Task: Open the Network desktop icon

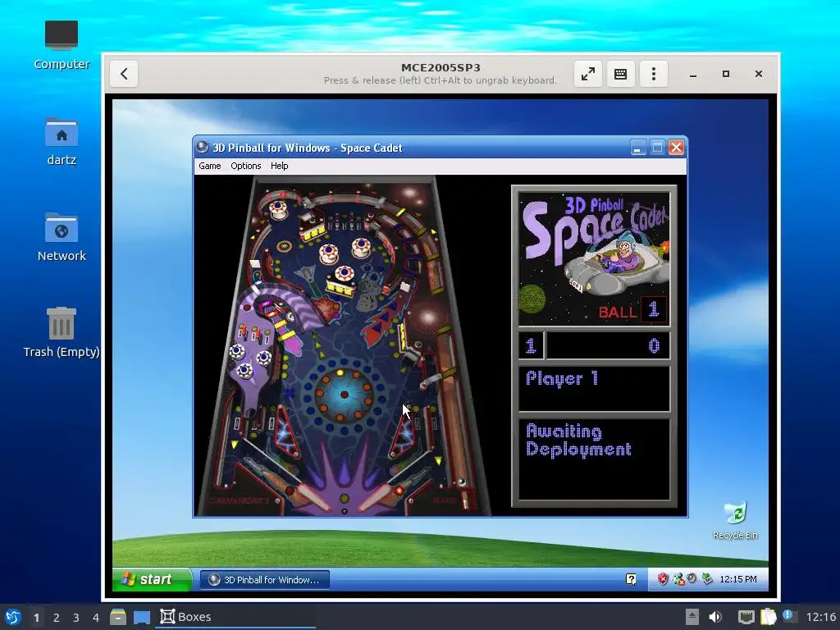Action: (62, 237)
